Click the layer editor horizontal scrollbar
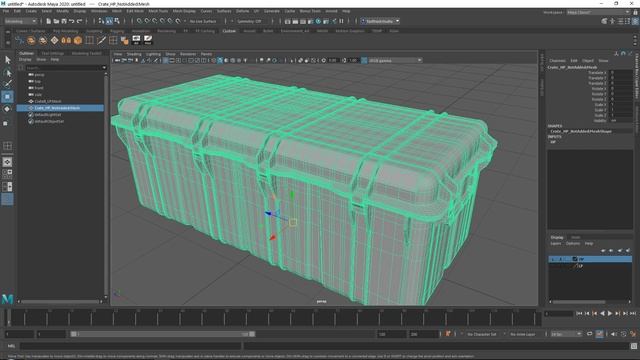The image size is (640, 360). 579,302
